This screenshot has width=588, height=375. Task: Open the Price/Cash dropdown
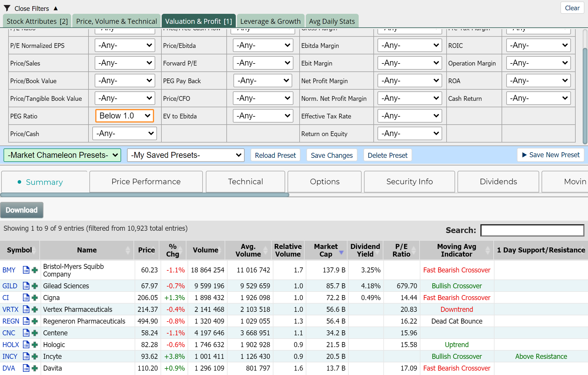coord(125,133)
